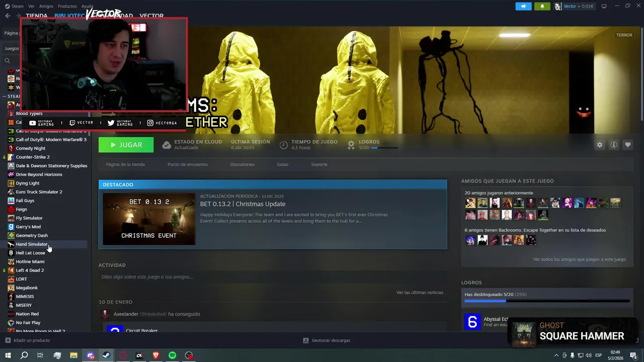This screenshot has width=644, height=362.
Task: Click the TERROR tag on banner
Action: tap(624, 35)
